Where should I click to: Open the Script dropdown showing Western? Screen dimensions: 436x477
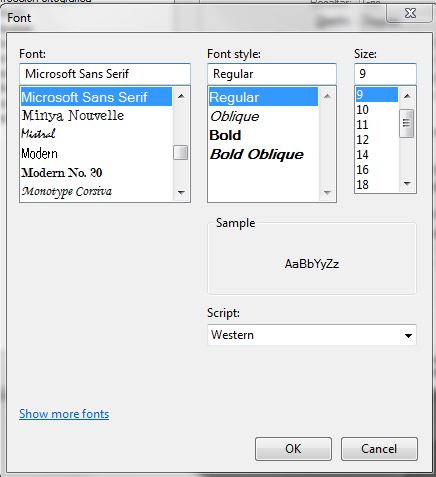click(312, 335)
